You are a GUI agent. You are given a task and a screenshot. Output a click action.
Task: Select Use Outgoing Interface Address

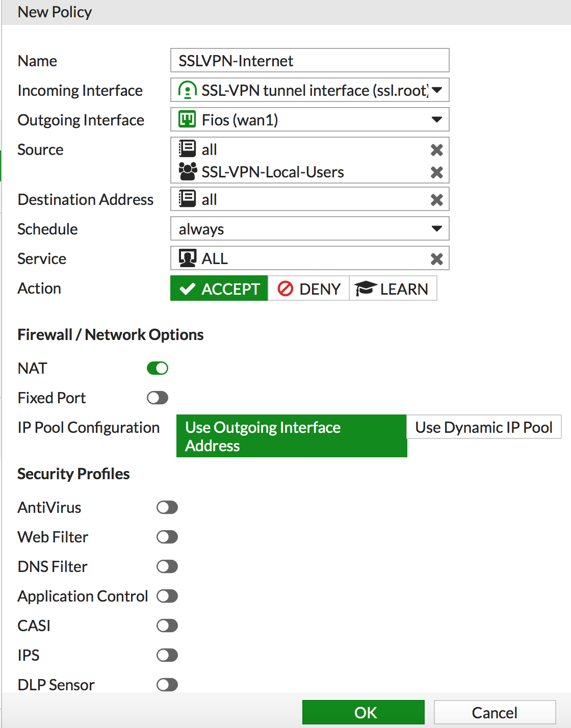click(292, 436)
